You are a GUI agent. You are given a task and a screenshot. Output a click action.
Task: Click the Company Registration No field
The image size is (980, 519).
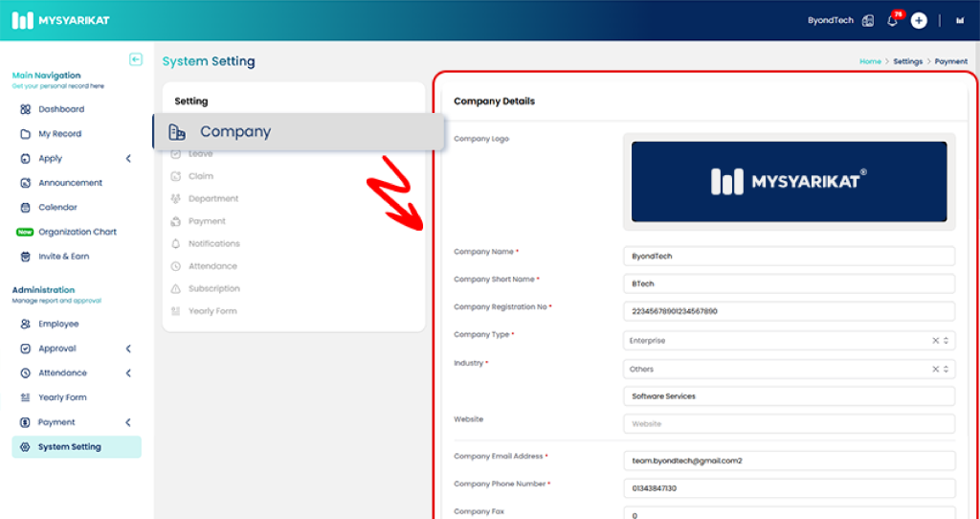click(x=789, y=311)
